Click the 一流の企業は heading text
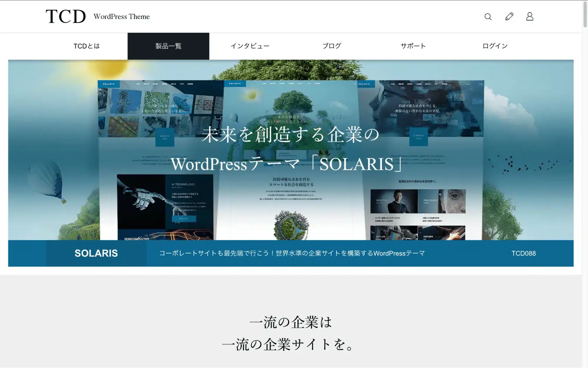 (291, 322)
